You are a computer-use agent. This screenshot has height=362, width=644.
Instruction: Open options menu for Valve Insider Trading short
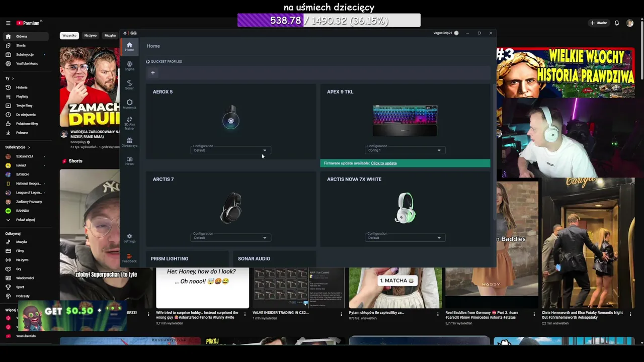coord(341,314)
